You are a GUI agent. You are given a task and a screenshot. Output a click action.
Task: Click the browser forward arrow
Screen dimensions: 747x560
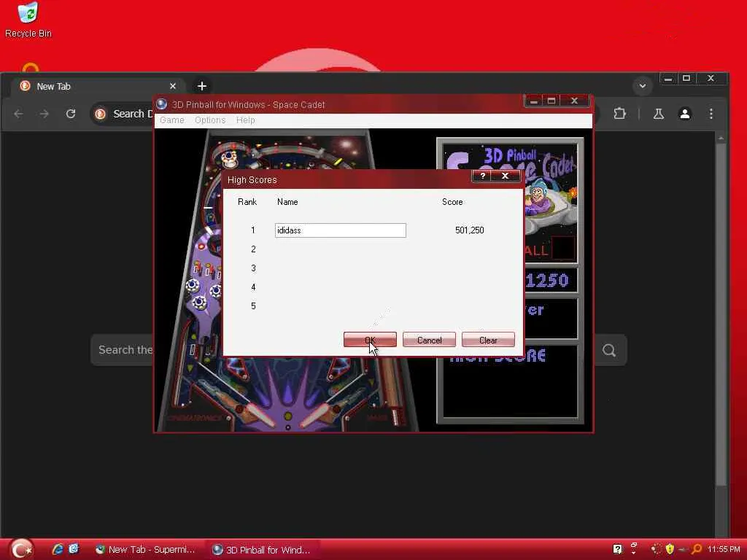[x=44, y=114]
